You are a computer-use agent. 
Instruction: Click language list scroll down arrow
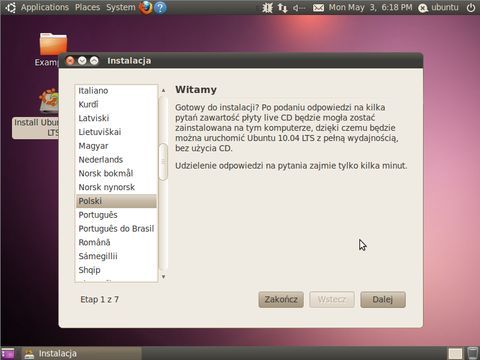tap(163, 277)
